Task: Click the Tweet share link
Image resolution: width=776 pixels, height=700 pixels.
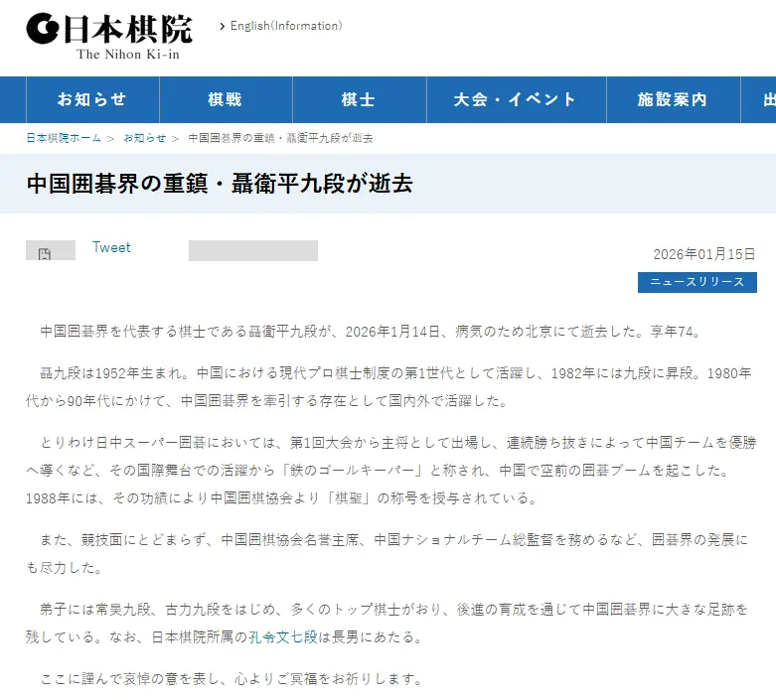Action: point(111,248)
